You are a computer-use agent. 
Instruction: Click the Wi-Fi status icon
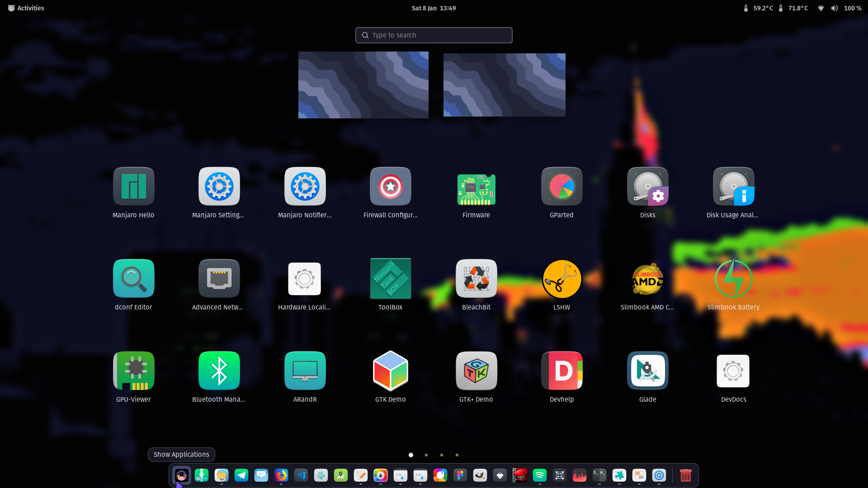(x=821, y=8)
